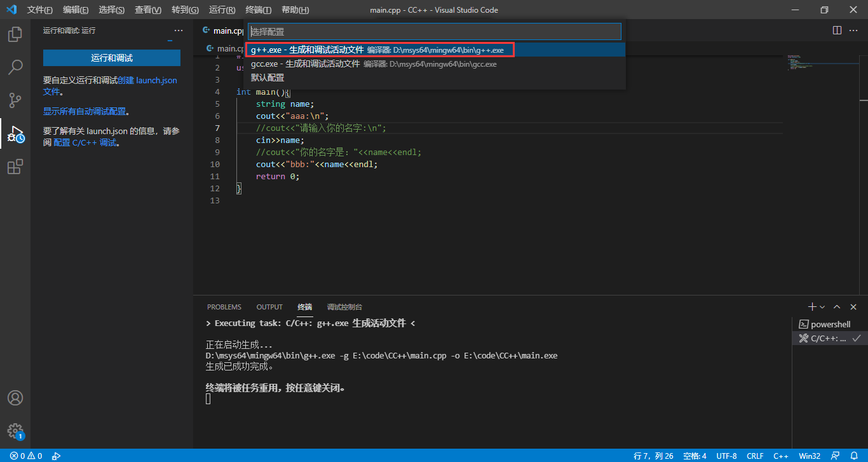This screenshot has width=868, height=462.
Task: Select the powershell terminal entry
Action: coord(830,324)
